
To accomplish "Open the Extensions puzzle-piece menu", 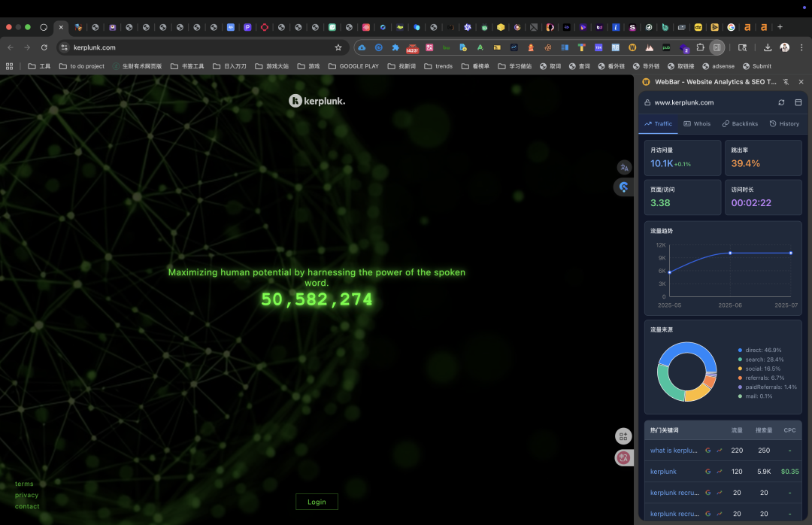I will [700, 47].
